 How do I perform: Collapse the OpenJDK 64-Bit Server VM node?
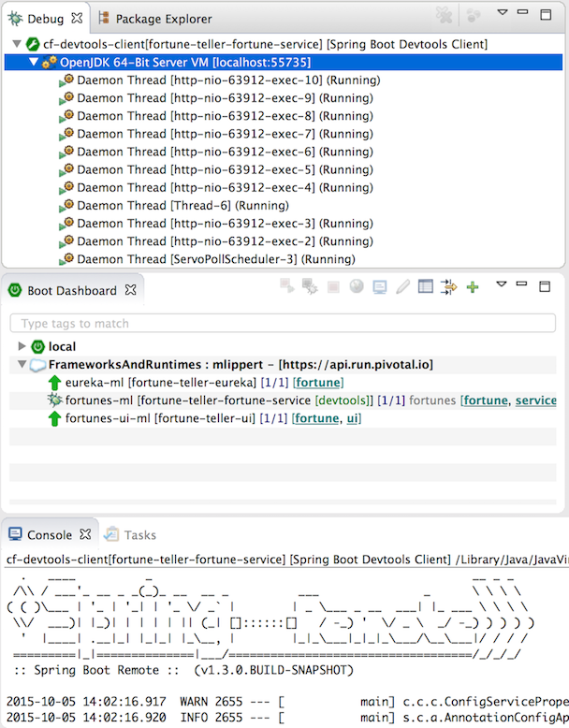tap(34, 63)
